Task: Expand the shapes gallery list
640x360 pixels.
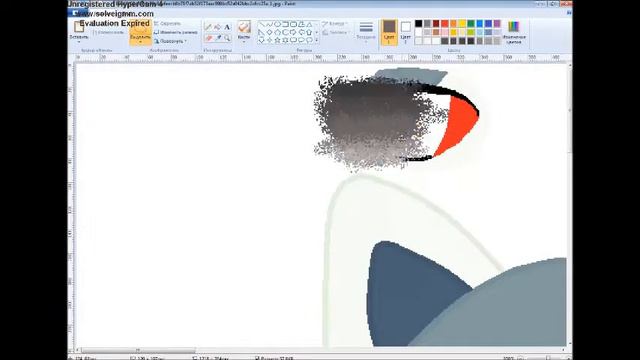Action: tap(317, 40)
